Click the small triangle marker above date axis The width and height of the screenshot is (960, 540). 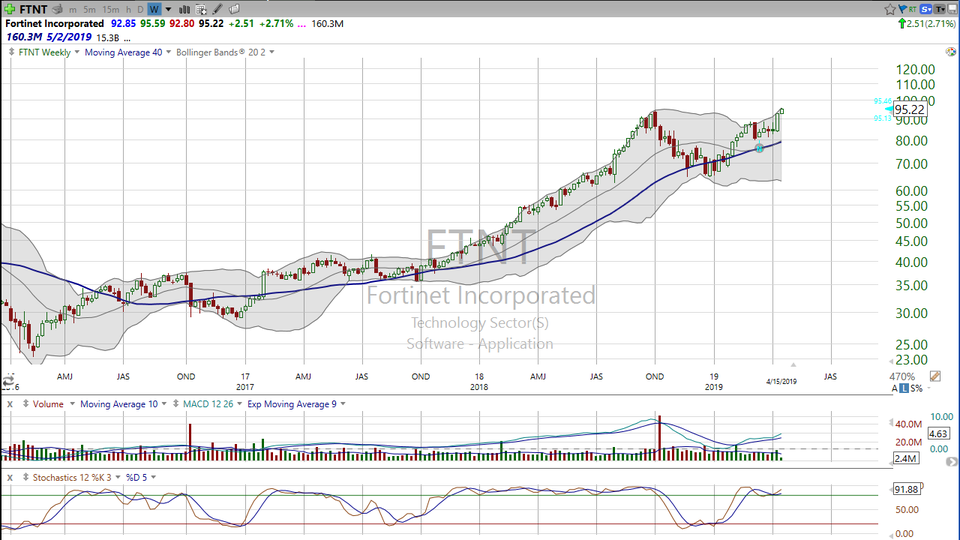[793, 365]
